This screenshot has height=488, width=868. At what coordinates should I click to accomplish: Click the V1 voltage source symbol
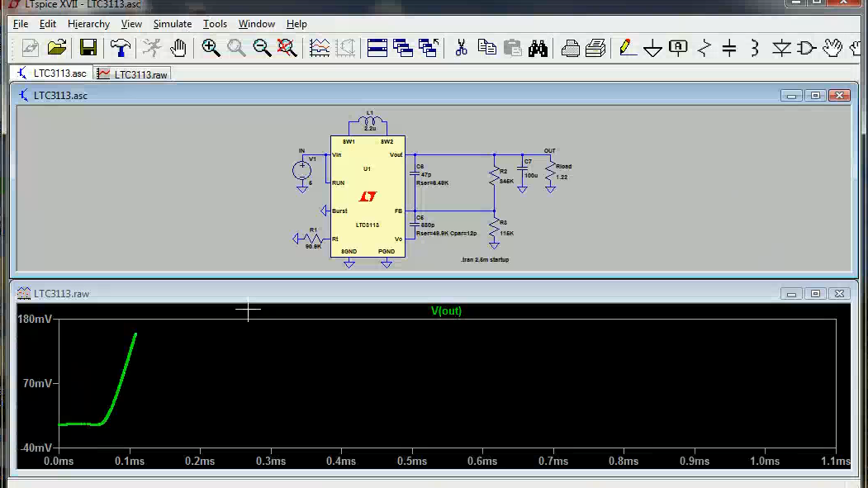(x=301, y=170)
